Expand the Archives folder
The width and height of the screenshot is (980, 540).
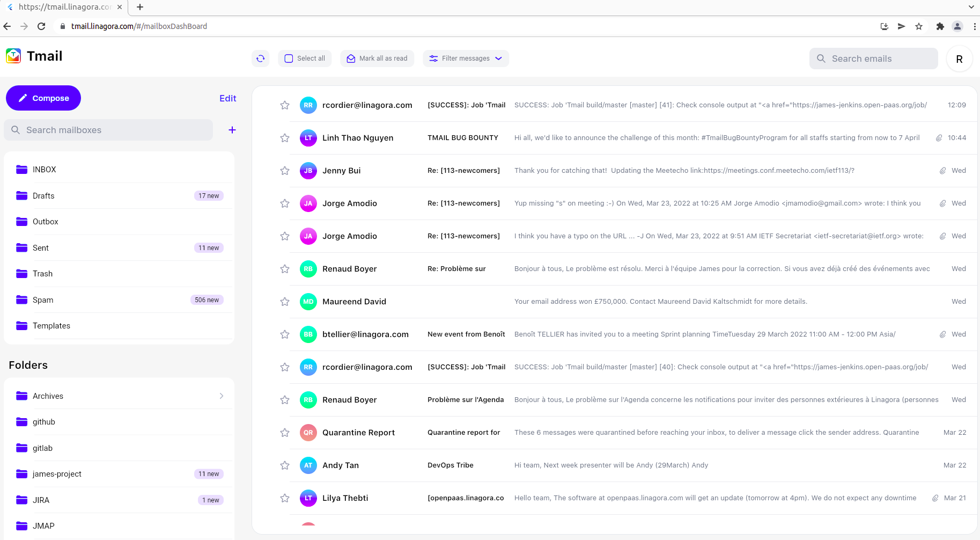[x=221, y=396]
